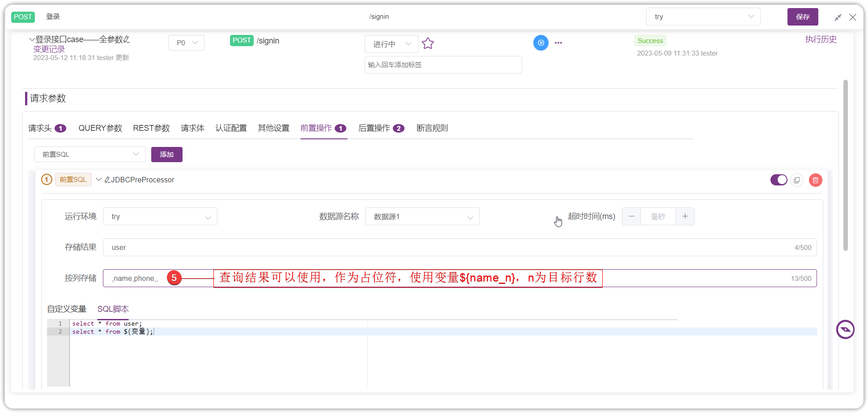Image resolution: width=868 pixels, height=413 pixels.
Task: Open the 数据源名称 dropdown
Action: pos(422,216)
